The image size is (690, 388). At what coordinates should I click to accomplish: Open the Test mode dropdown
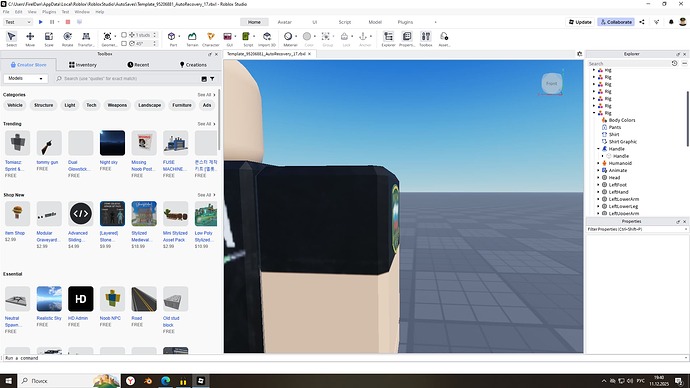coord(18,22)
